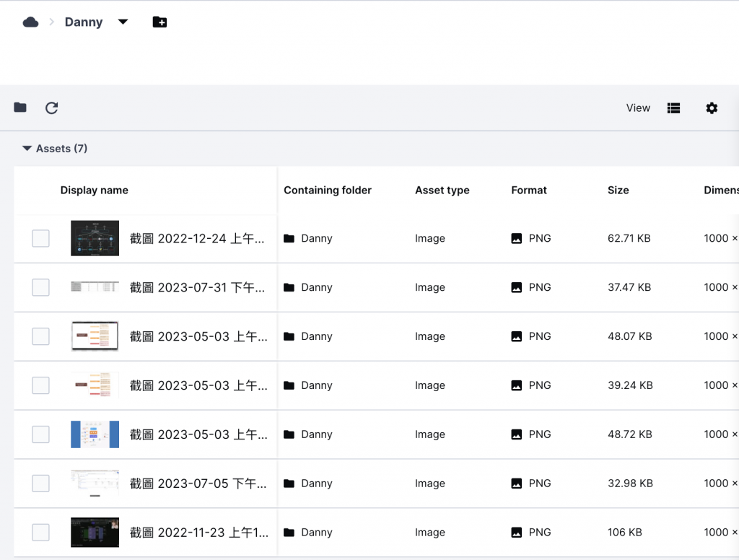Click the folder icon in toolbar
The width and height of the screenshot is (739, 560).
point(20,108)
